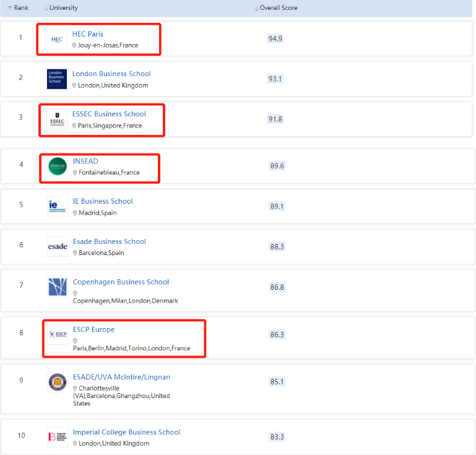Click the location pin next to Paris,Singapore,France
This screenshot has height=455, width=476.
pos(74,126)
